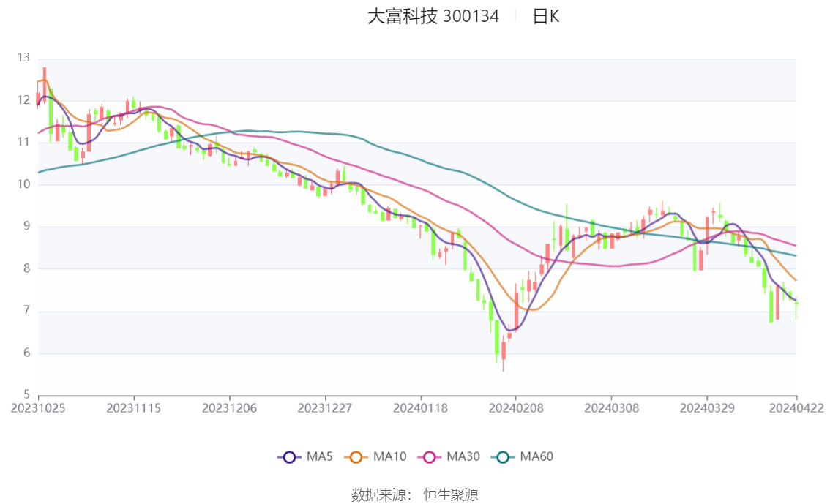The image size is (830, 504).
Task: Click the data source text 恒生聚源
Action: [x=451, y=495]
